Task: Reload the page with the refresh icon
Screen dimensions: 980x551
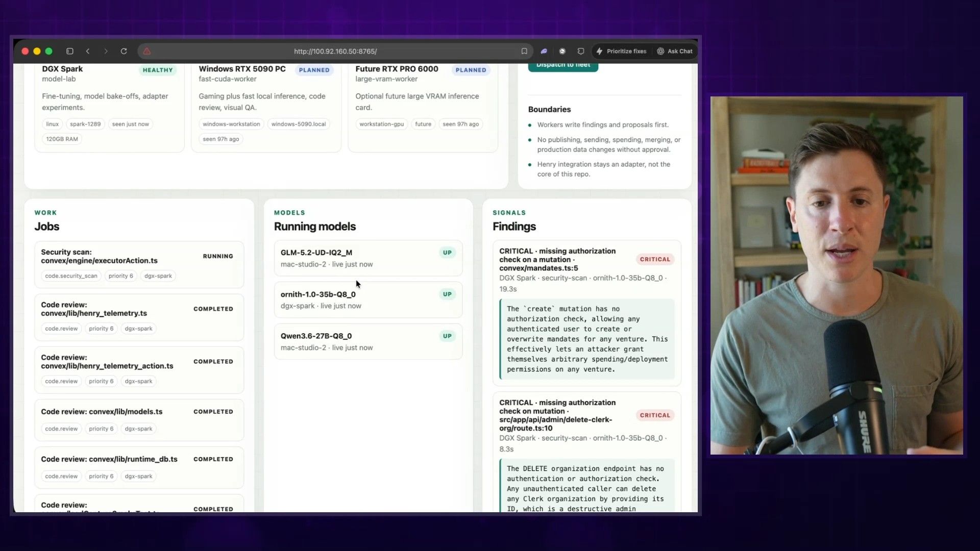Action: click(x=124, y=51)
